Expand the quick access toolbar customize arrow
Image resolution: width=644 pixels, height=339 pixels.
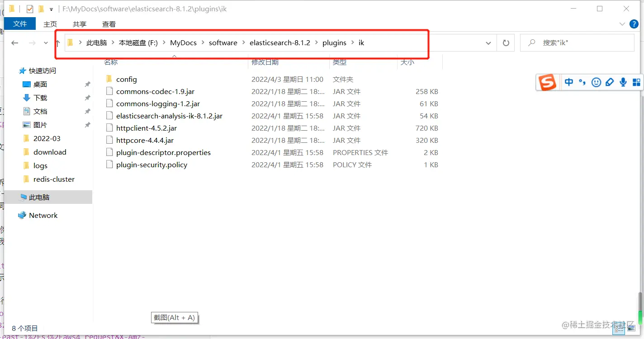pos(51,9)
